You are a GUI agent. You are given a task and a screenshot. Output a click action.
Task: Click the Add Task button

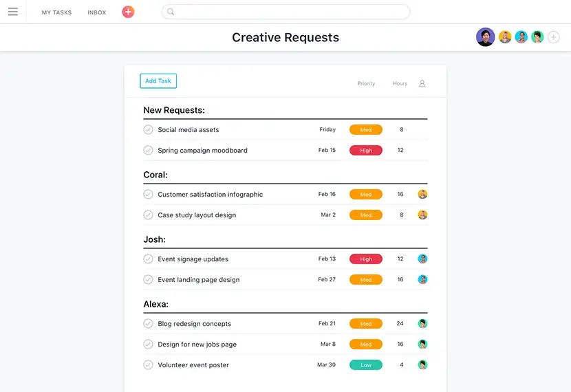pyautogui.click(x=158, y=81)
